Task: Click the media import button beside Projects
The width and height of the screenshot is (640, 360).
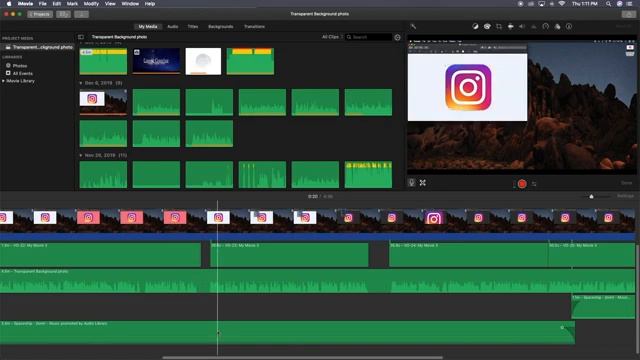Action: pyautogui.click(x=63, y=14)
